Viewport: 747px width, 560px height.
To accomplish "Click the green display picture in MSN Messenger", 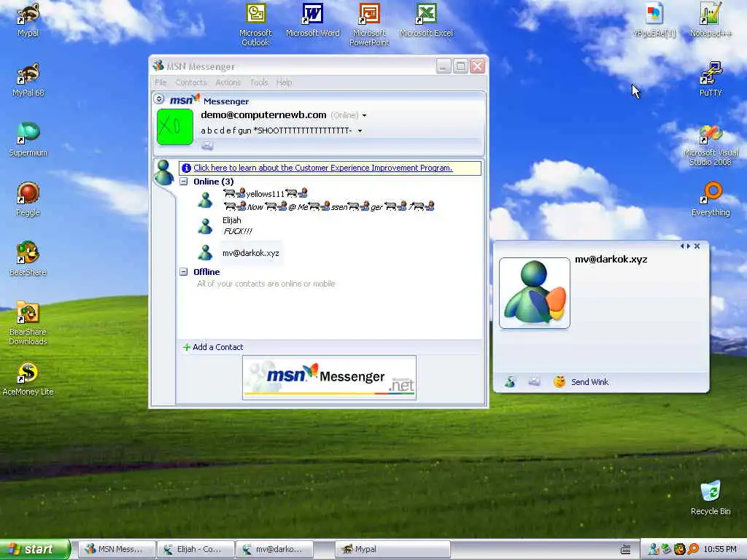I will (175, 127).
